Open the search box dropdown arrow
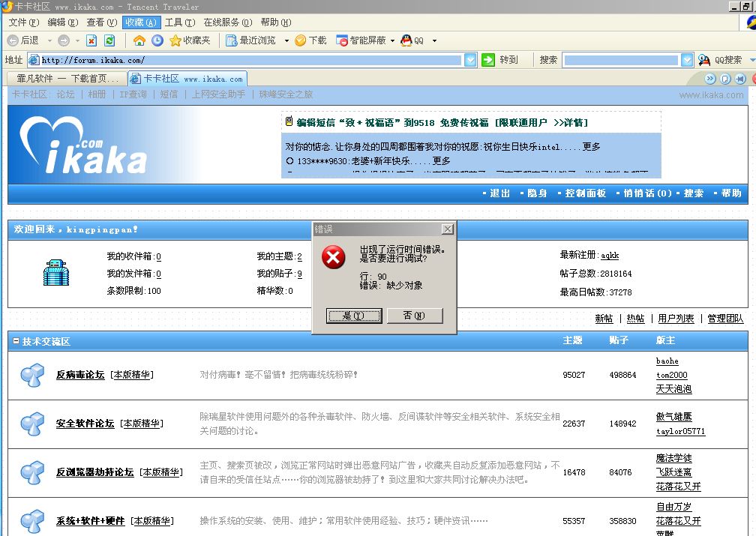 click(x=687, y=60)
